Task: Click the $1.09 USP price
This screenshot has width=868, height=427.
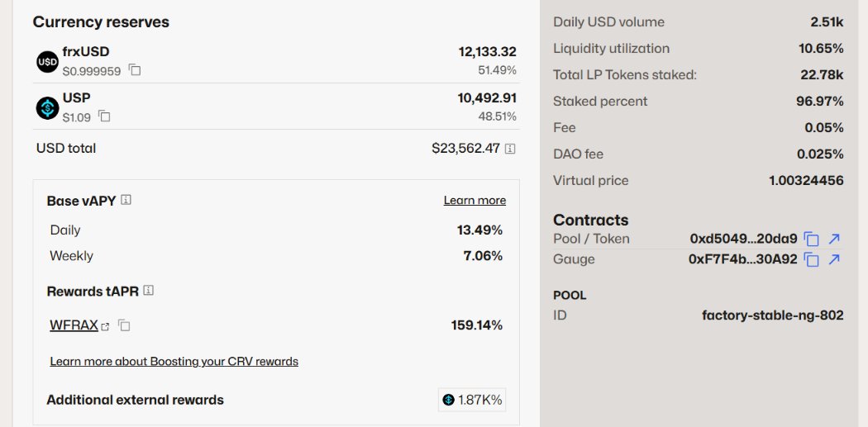Action: click(x=76, y=118)
